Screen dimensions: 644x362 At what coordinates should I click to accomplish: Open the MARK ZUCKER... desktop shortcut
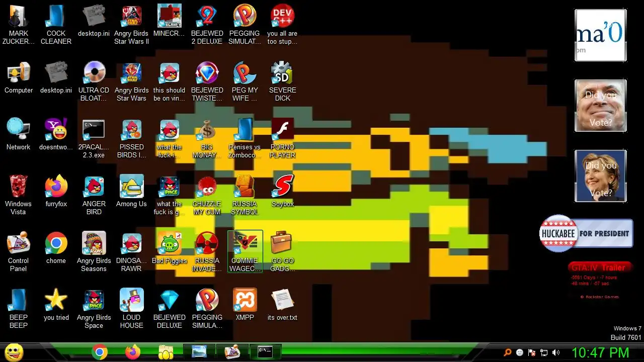pos(19,25)
